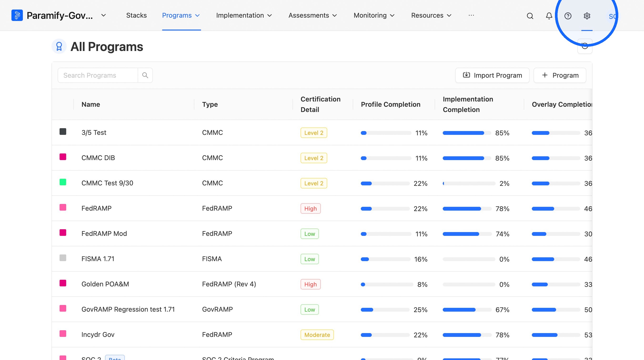644x360 pixels.
Task: Go to the Stacks tab
Action: coord(136,15)
